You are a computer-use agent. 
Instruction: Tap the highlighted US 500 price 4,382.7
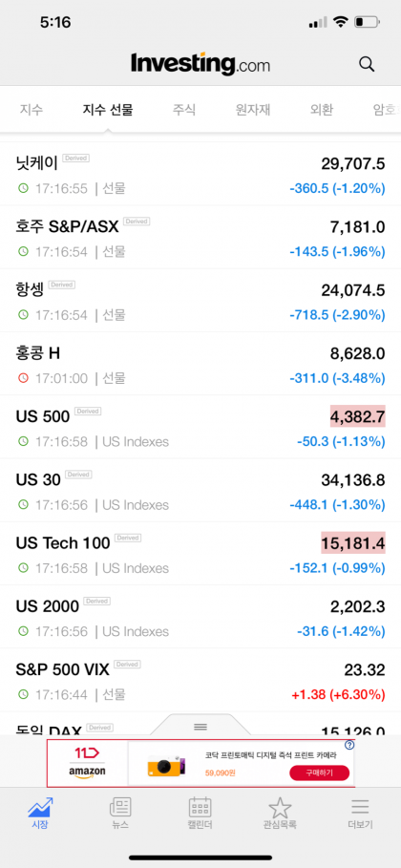358,415
